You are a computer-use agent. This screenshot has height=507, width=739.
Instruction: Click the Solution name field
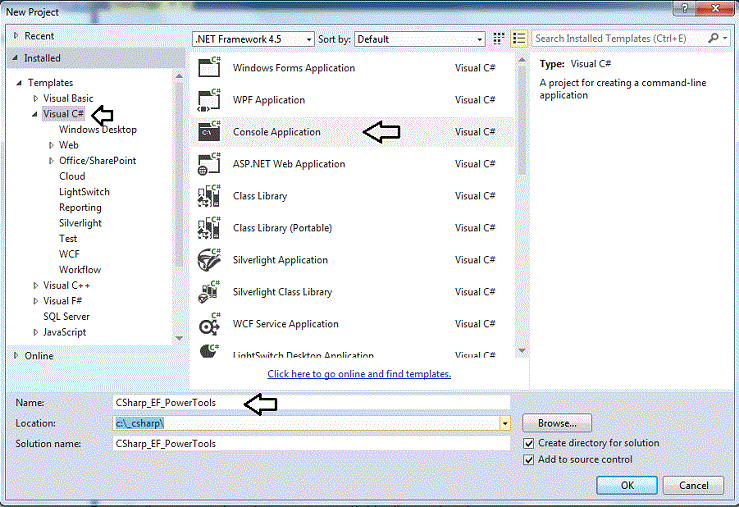point(311,443)
